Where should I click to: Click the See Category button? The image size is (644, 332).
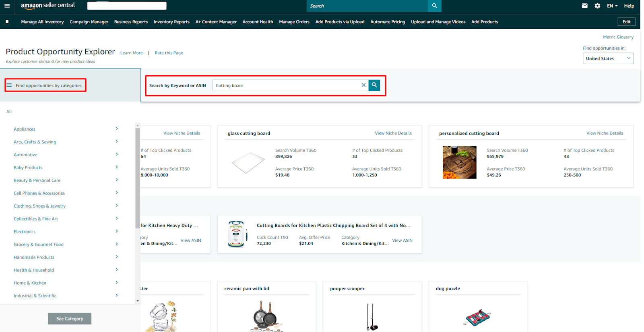(x=70, y=318)
